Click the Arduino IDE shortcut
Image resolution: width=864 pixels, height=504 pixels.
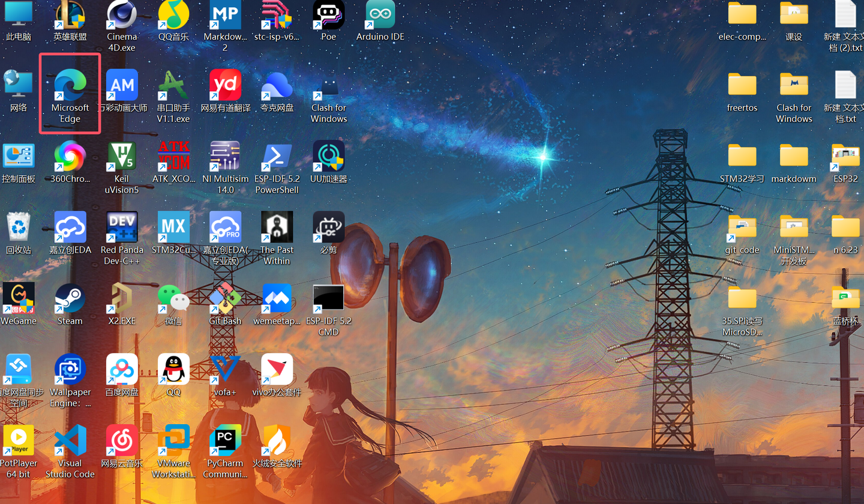380,16
